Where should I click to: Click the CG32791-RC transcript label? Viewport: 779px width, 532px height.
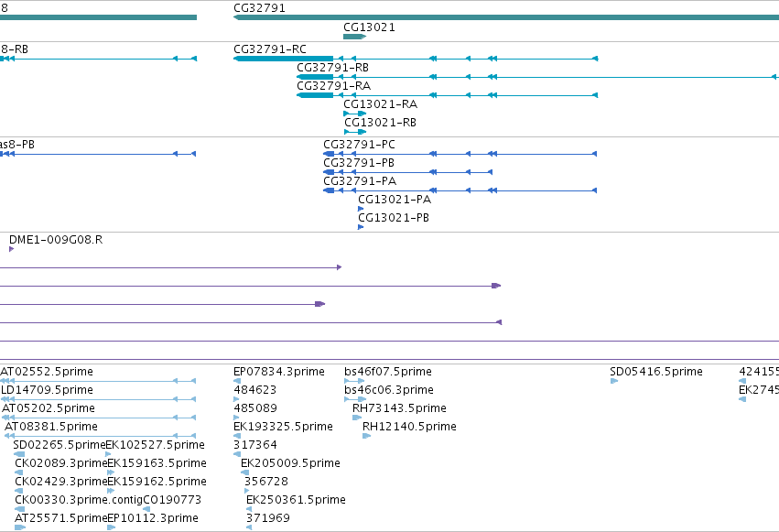point(270,49)
